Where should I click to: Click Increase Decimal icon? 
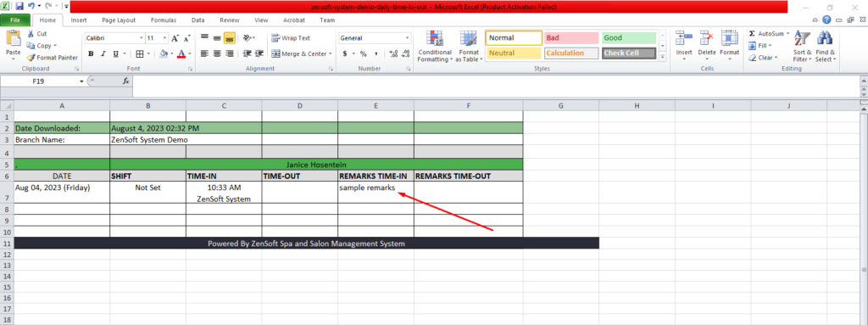393,53
